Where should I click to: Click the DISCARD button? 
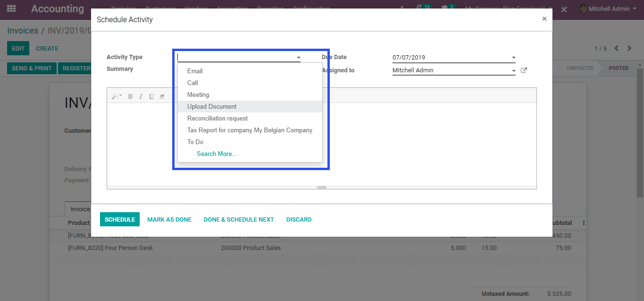[299, 220]
